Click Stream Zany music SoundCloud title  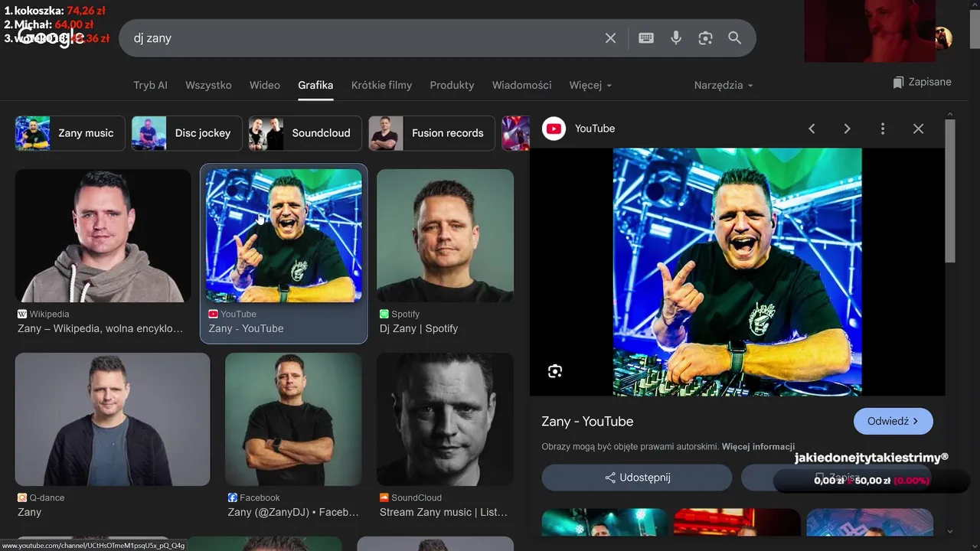tap(443, 512)
